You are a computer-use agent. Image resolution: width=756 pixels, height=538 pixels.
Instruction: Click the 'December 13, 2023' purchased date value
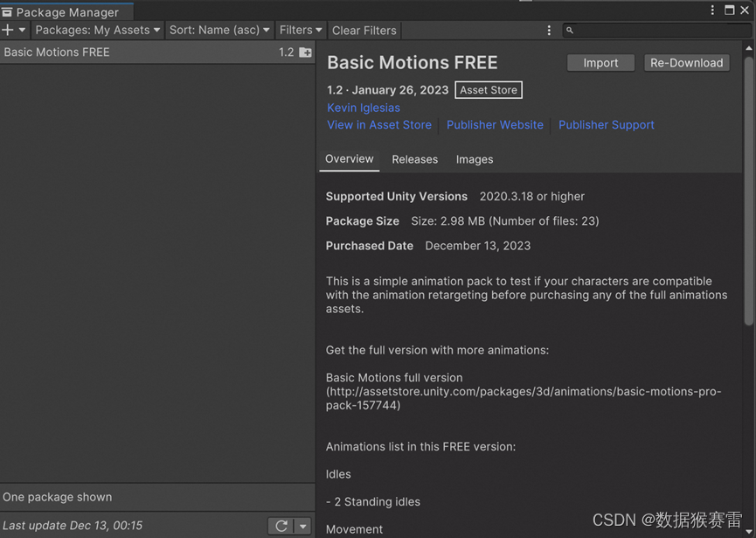tap(478, 246)
